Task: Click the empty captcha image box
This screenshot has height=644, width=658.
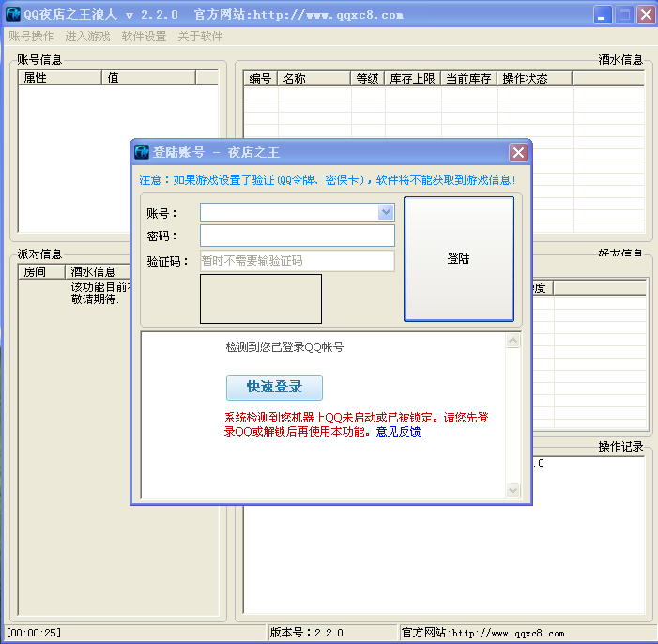Action: point(261,299)
